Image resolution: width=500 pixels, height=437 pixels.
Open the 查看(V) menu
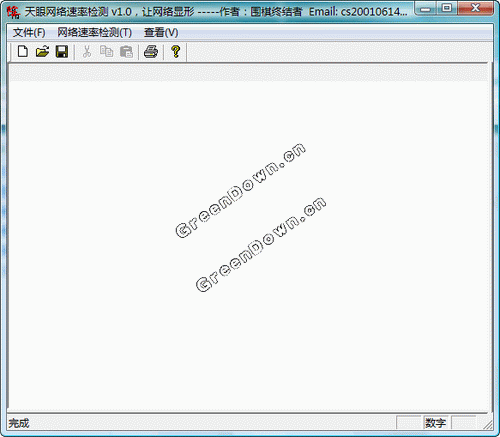click(x=161, y=32)
